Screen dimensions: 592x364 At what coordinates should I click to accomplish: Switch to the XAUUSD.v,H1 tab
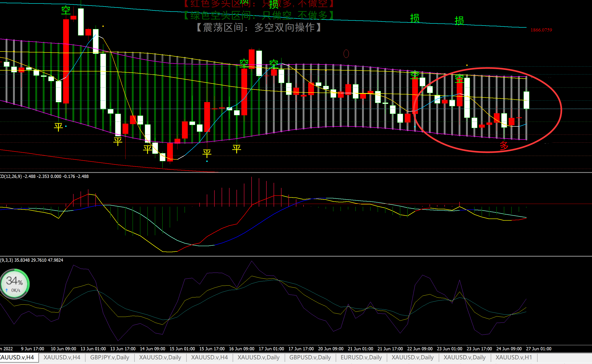click(x=514, y=357)
